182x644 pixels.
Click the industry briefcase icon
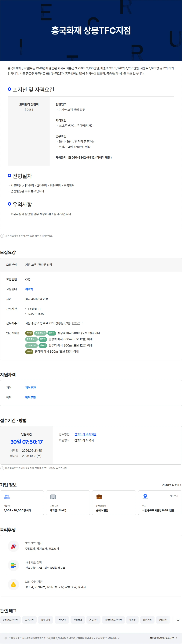(x=99, y=496)
